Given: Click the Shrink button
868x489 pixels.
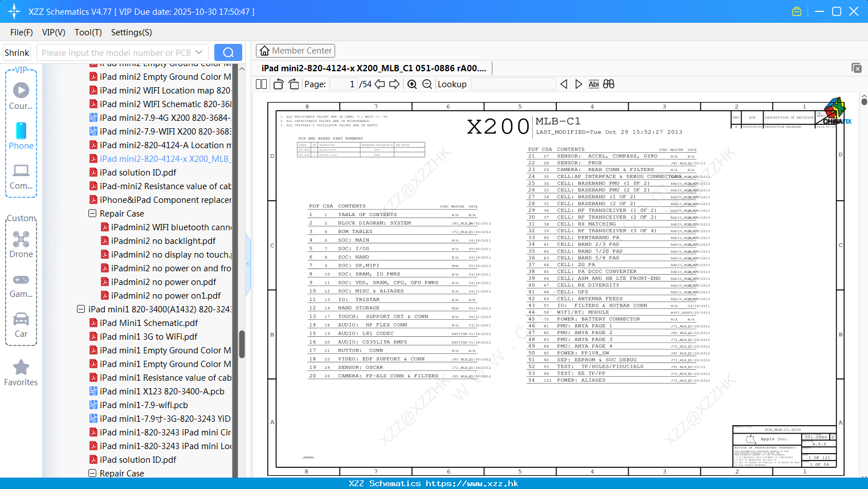Looking at the screenshot, I should 17,52.
